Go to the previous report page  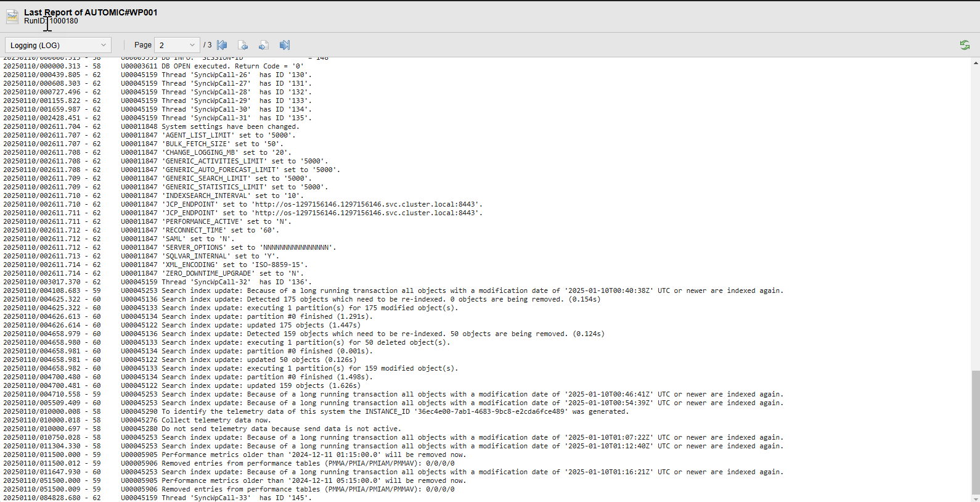[x=243, y=45]
